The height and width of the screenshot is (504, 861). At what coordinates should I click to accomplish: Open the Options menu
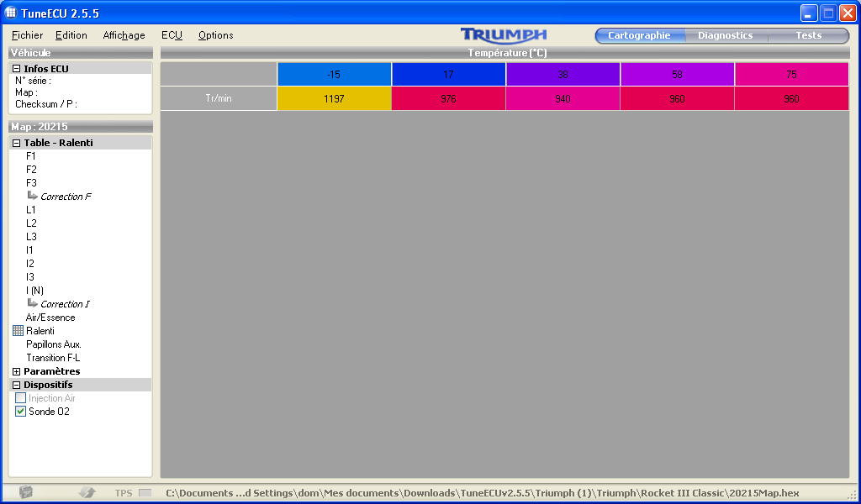[216, 35]
